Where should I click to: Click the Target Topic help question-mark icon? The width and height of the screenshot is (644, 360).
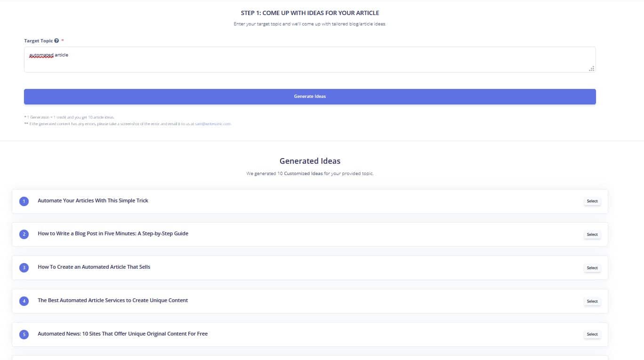[56, 41]
